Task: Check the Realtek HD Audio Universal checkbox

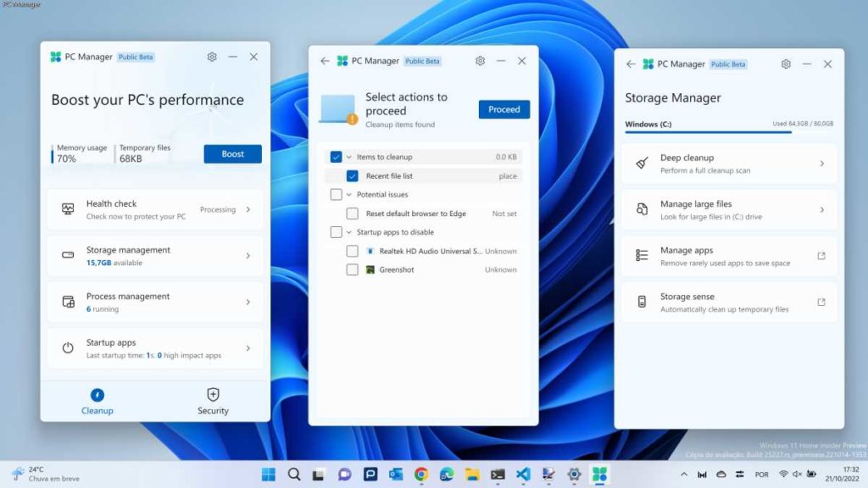Action: [352, 251]
